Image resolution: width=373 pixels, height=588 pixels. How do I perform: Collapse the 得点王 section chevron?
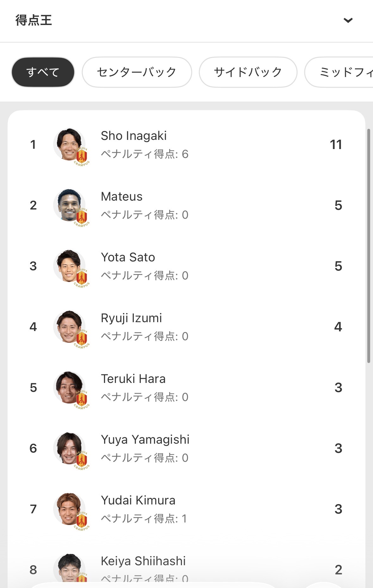348,21
